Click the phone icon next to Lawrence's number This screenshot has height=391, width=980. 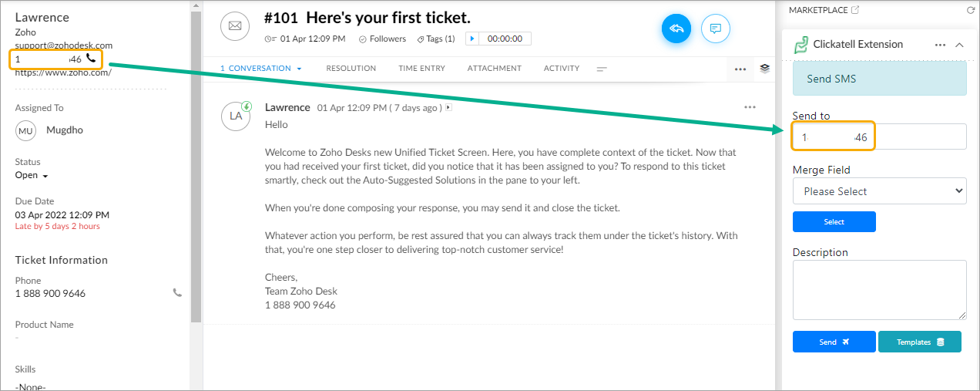[x=91, y=59]
